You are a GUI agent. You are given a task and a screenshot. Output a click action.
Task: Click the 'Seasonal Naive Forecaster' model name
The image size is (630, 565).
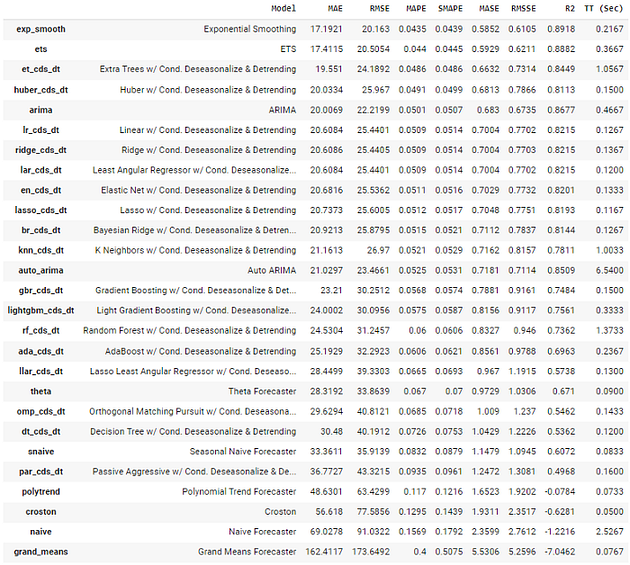[243, 452]
